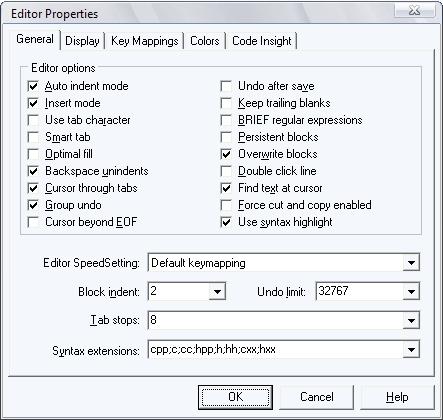
Task: Switch to the Display tab
Action: click(82, 41)
